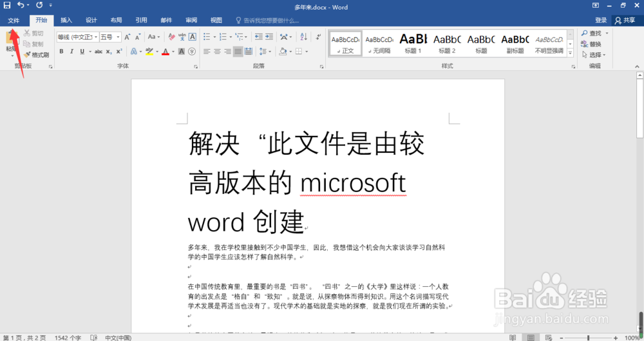Click the zoom slider in status bar
Viewport: 644px width, 341px height.
pos(588,338)
